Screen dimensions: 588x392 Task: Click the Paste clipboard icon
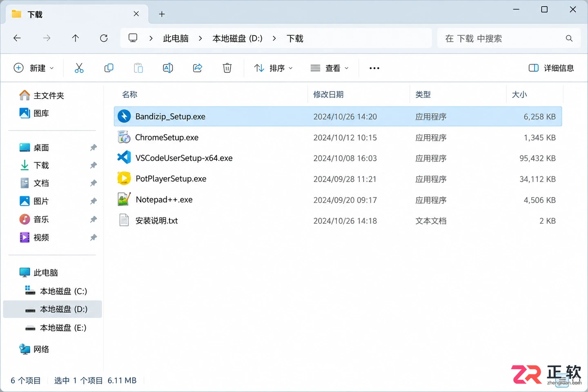[x=138, y=68]
